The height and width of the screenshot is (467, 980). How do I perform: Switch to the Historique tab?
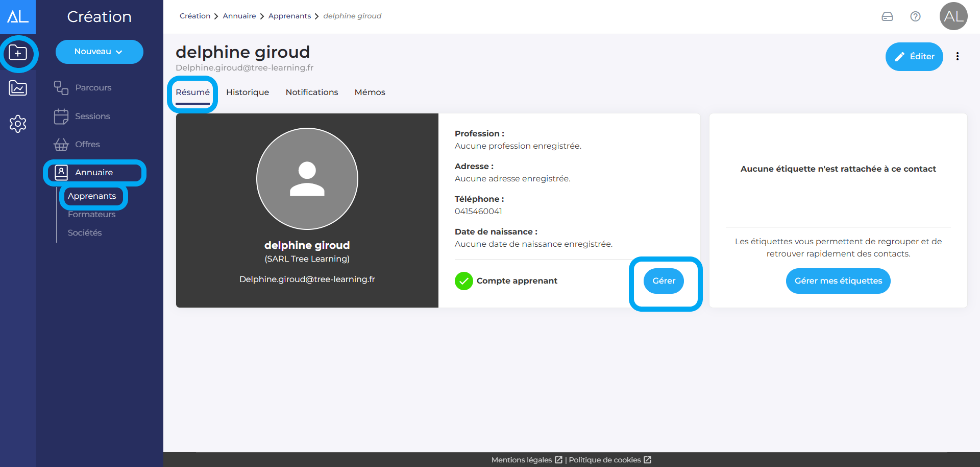point(248,92)
